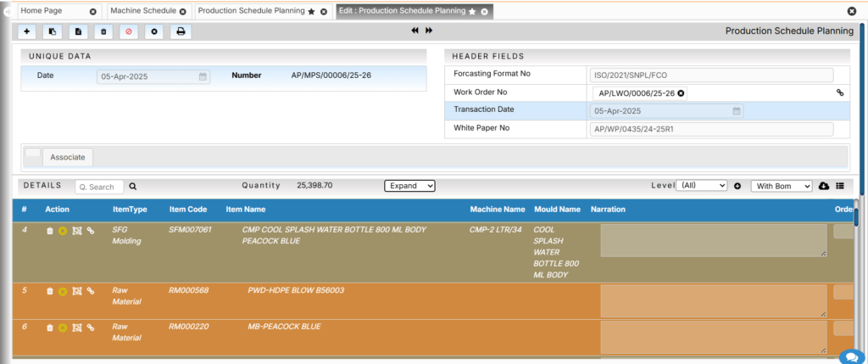
Task: Click the Narration textarea in row 4
Action: tap(714, 240)
